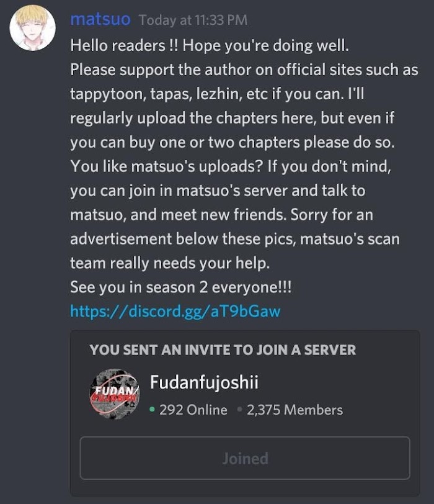This screenshot has width=434, height=504.
Task: Click the 'team really needs your help' line
Action: click(170, 263)
